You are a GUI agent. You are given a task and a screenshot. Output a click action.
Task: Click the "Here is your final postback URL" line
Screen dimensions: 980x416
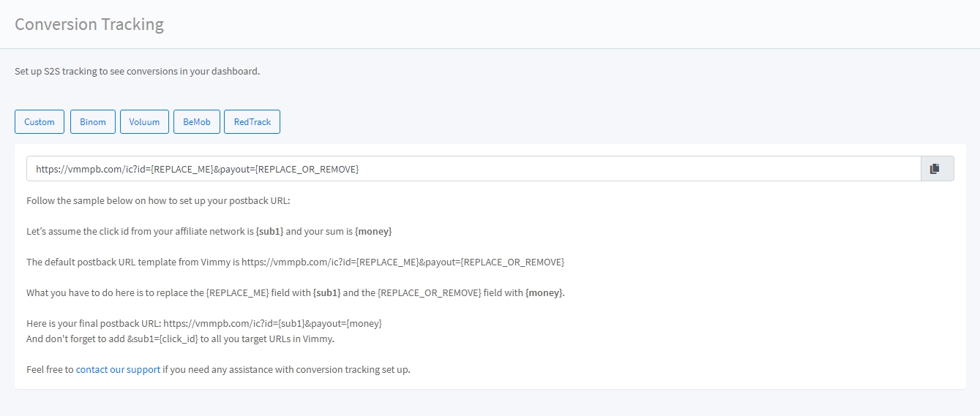[204, 323]
